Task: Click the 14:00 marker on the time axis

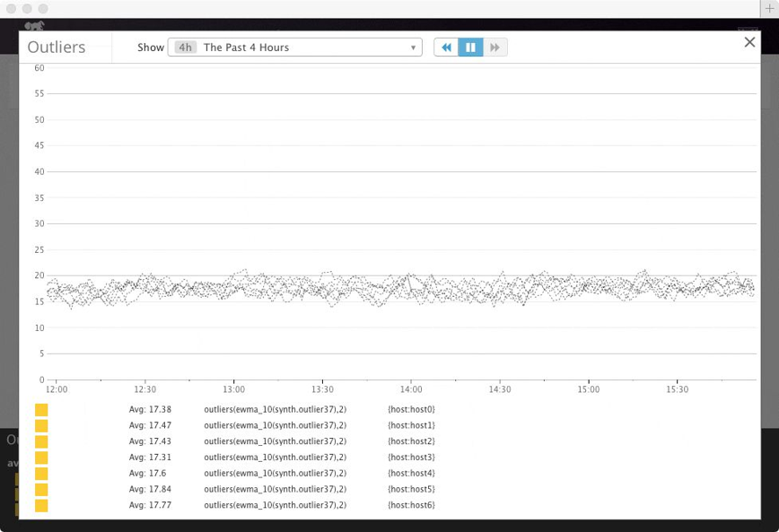Action: pyautogui.click(x=411, y=389)
